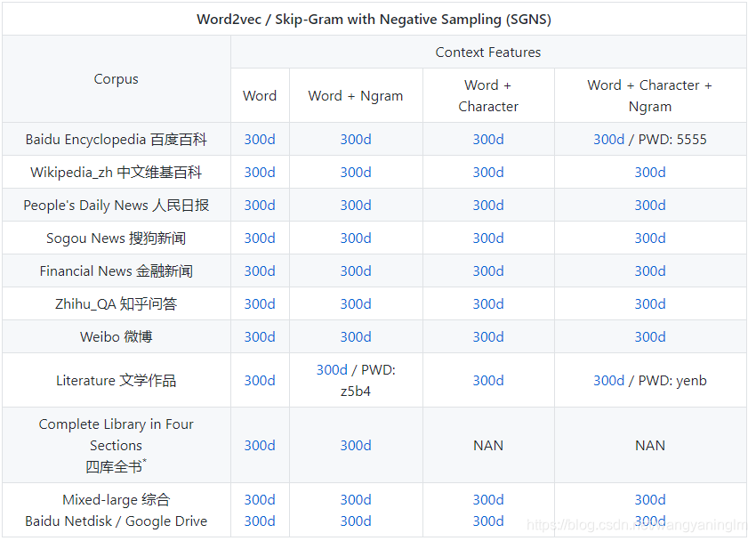The width and height of the screenshot is (756, 541).
Task: Open Sogou News Word + Ngram 300d link
Action: 356,238
